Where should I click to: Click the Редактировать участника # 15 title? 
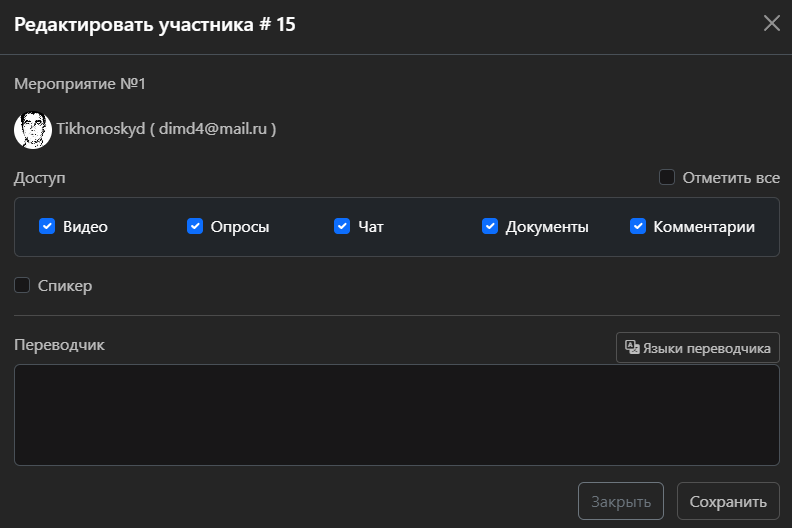154,25
